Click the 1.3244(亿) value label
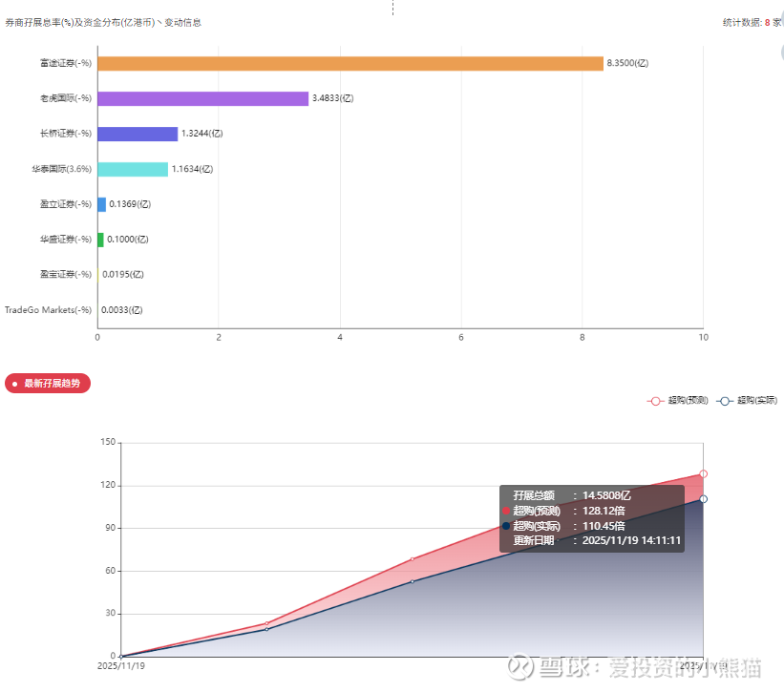The height and width of the screenshot is (692, 784). [x=202, y=134]
